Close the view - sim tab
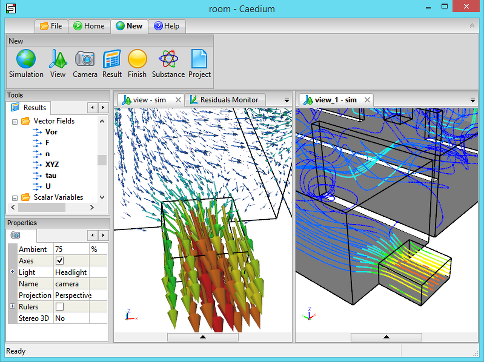Screen dimensions: 484x362 (x=178, y=100)
